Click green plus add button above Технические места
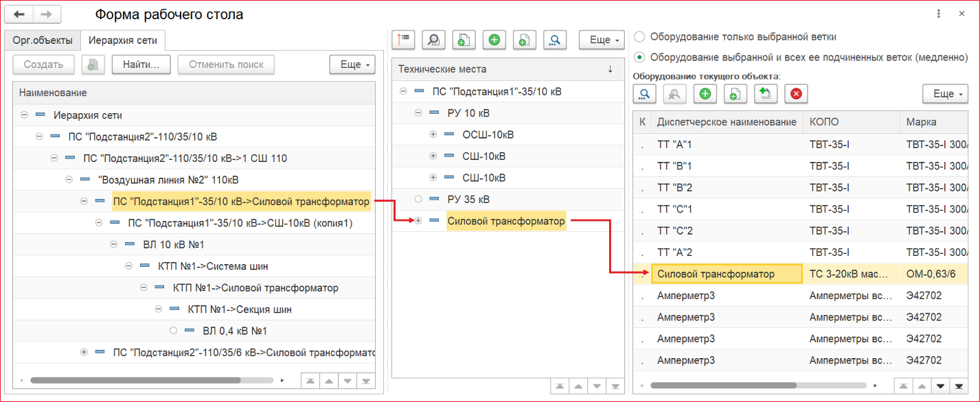The height and width of the screenshot is (402, 980). (x=493, y=40)
